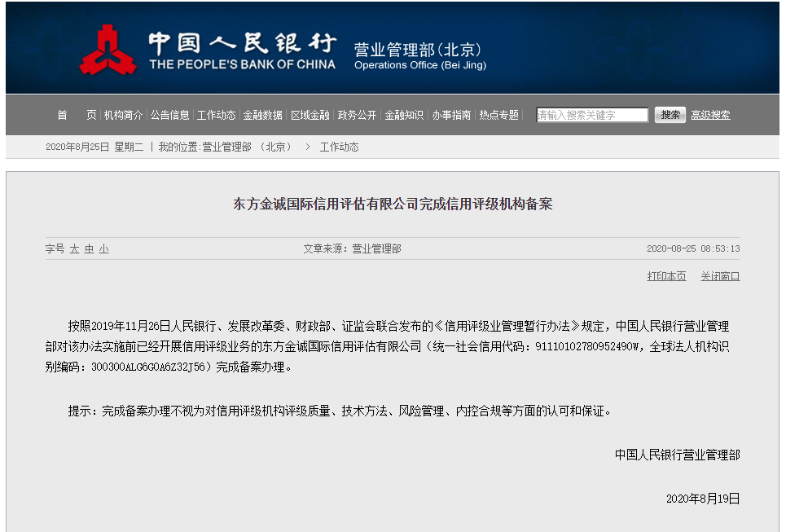Navigate to 金融数据 section
This screenshot has height=532, width=786.
click(263, 115)
